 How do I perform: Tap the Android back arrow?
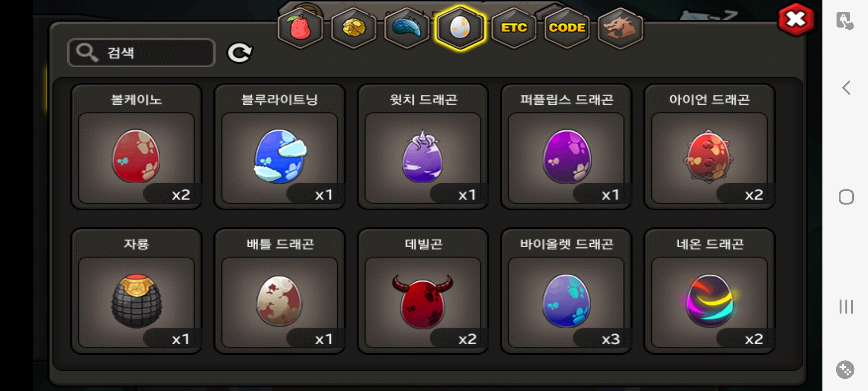pyautogui.click(x=846, y=88)
